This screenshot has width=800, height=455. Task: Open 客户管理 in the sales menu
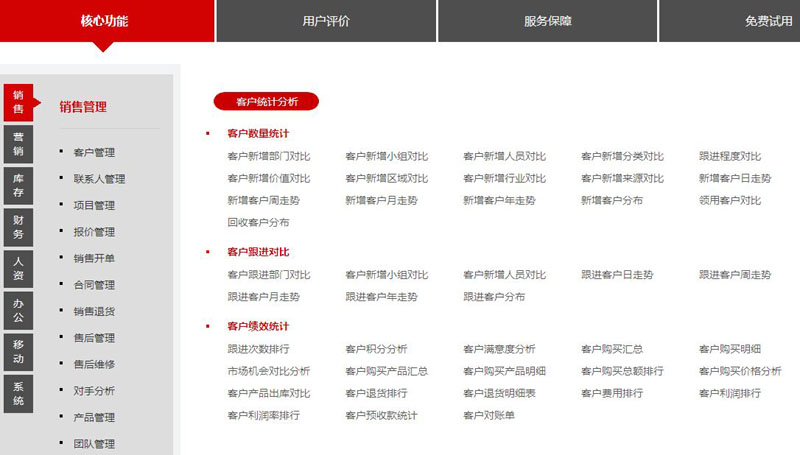coord(94,153)
